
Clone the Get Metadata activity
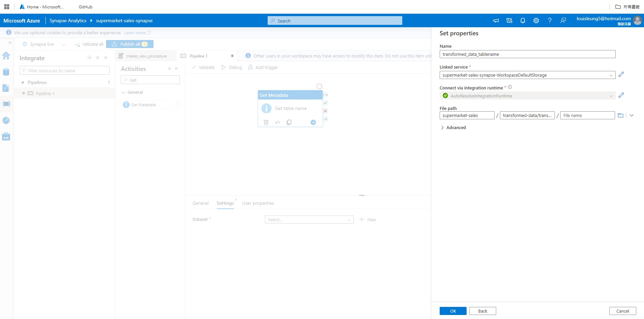(289, 122)
